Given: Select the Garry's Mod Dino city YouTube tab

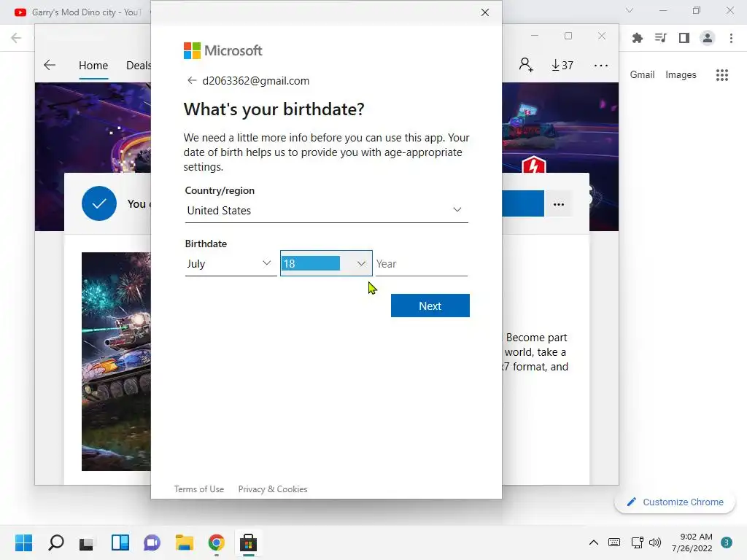Looking at the screenshot, I should click(79, 12).
